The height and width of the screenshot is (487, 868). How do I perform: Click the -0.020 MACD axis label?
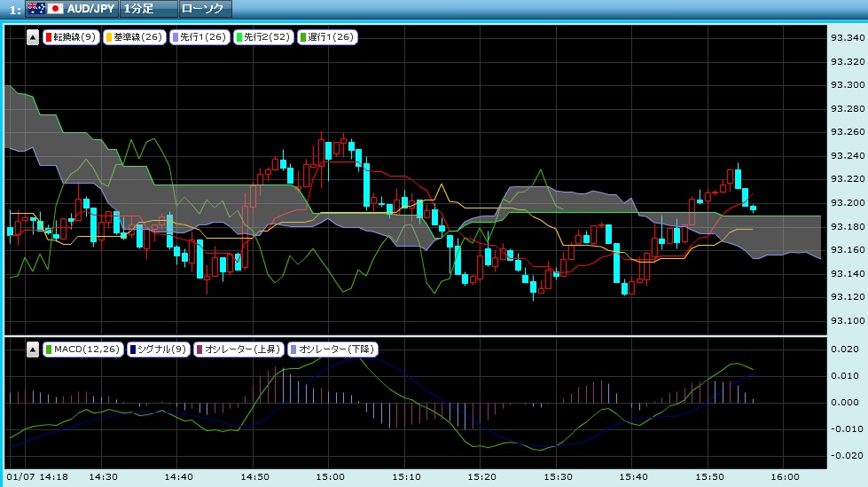pyautogui.click(x=845, y=455)
